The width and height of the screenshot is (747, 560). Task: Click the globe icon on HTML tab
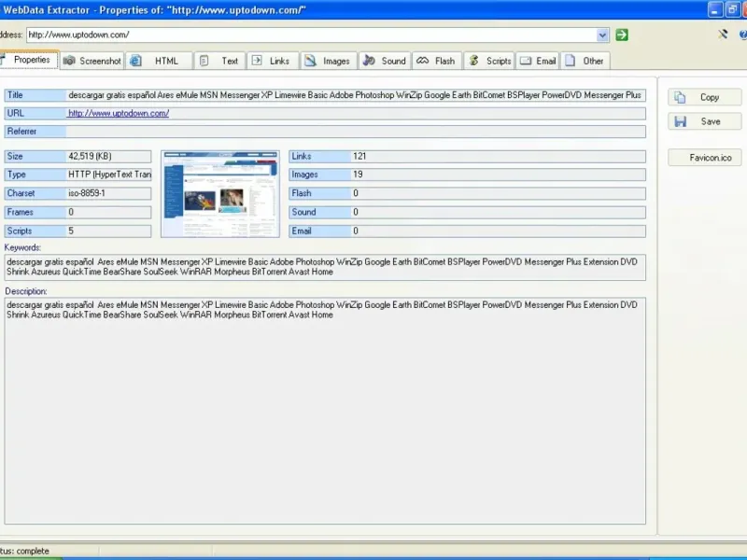click(135, 61)
